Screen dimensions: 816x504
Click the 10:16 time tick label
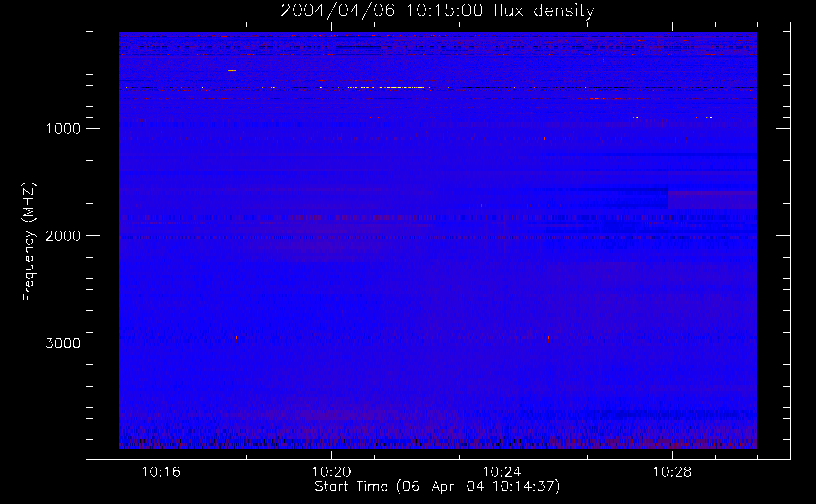pyautogui.click(x=161, y=472)
